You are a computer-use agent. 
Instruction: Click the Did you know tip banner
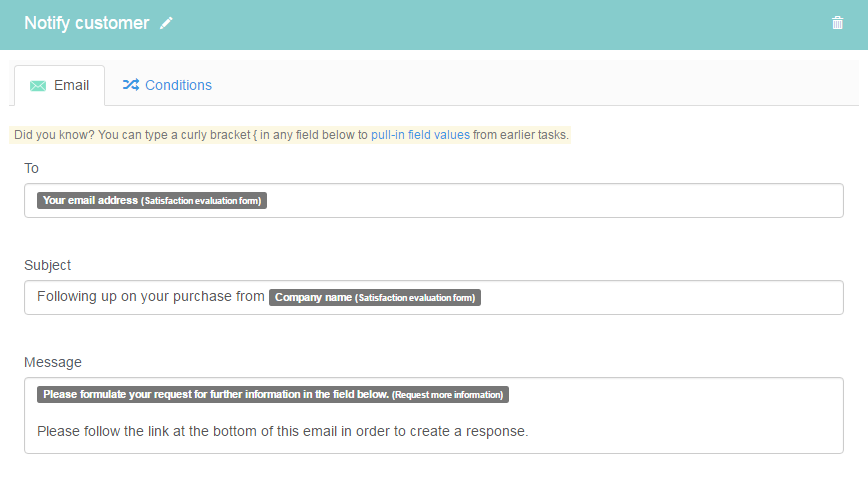290,135
